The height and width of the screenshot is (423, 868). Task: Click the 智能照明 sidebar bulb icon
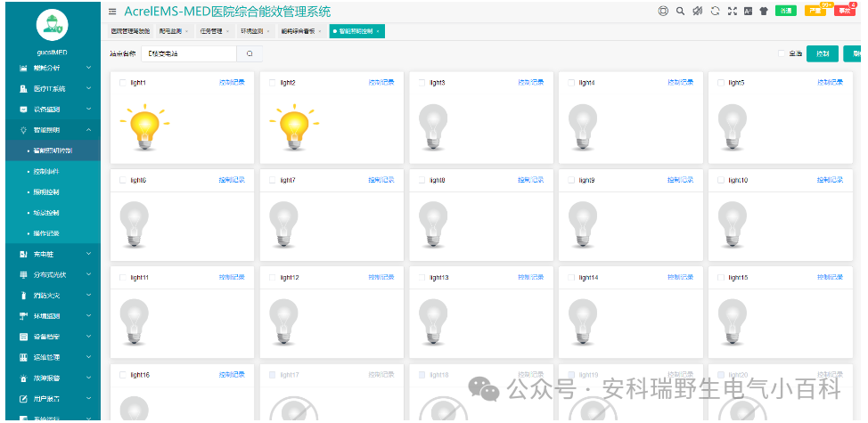click(x=23, y=130)
